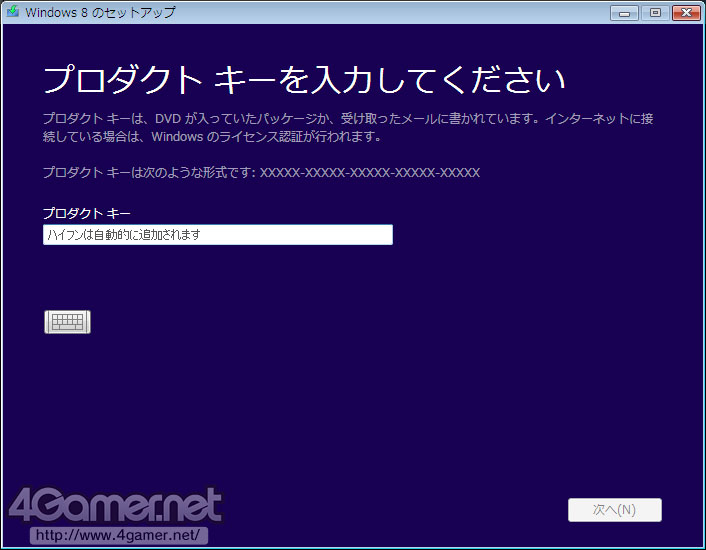Maximize the Windows 8 setup window
The width and height of the screenshot is (706, 550).
coord(655,13)
